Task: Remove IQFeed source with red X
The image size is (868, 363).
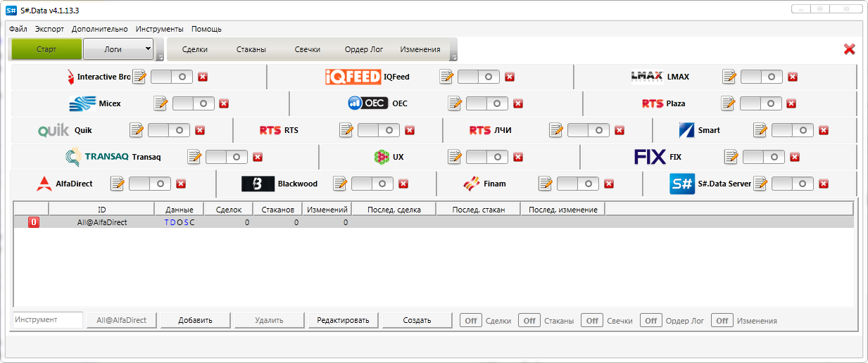Action: (x=510, y=77)
